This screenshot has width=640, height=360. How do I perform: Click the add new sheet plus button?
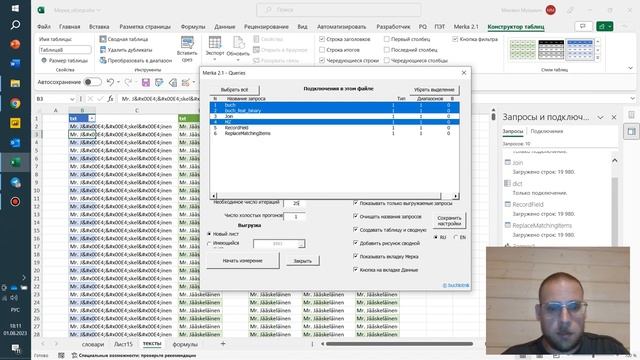pos(223,344)
